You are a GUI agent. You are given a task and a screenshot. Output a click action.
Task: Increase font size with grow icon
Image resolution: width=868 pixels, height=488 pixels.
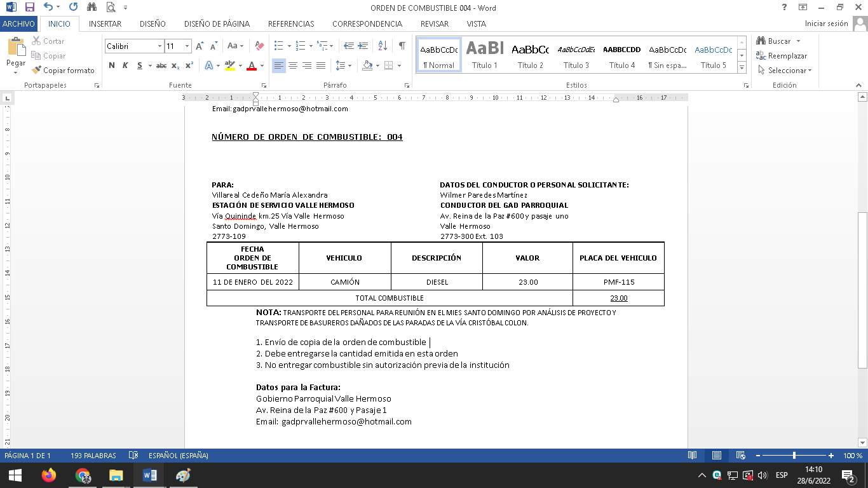click(x=200, y=46)
